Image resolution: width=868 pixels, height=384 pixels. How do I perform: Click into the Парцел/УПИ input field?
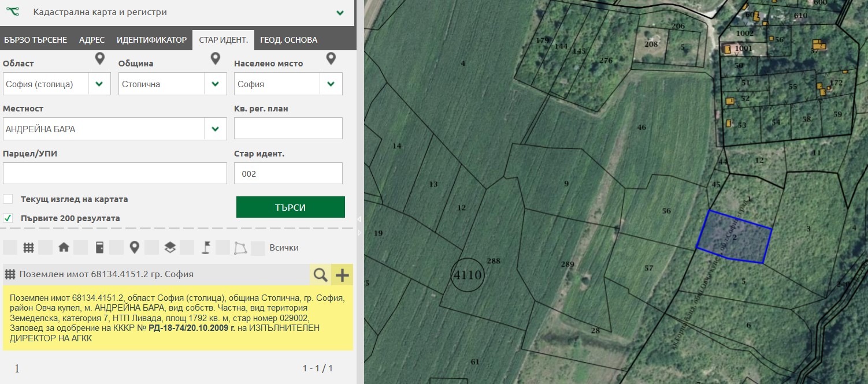pos(114,173)
